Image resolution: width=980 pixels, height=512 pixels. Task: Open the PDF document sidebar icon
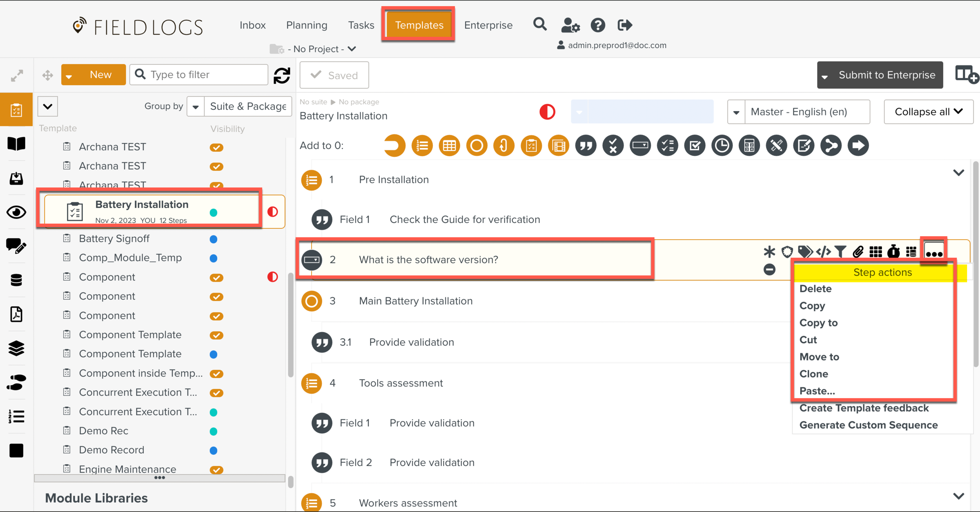16,314
